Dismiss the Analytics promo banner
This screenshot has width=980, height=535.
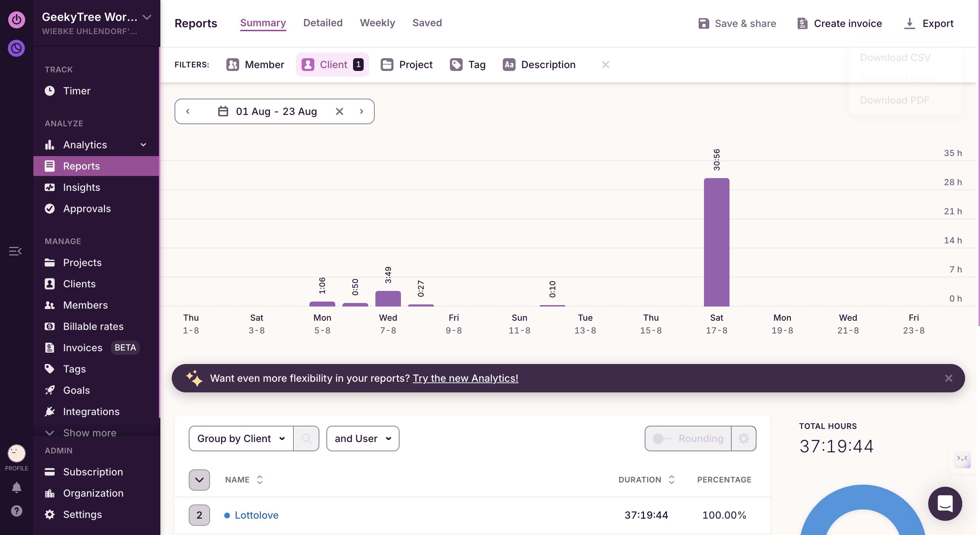tap(948, 378)
